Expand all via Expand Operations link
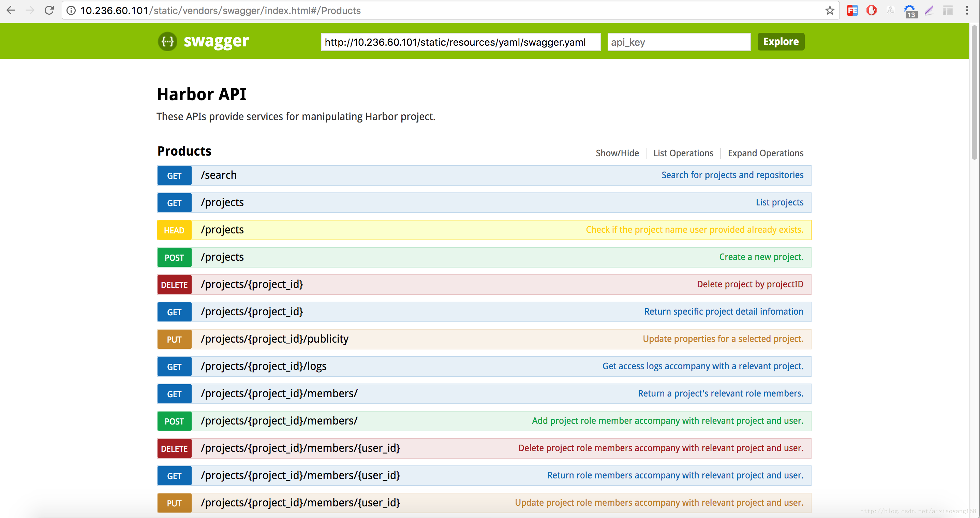 point(766,153)
